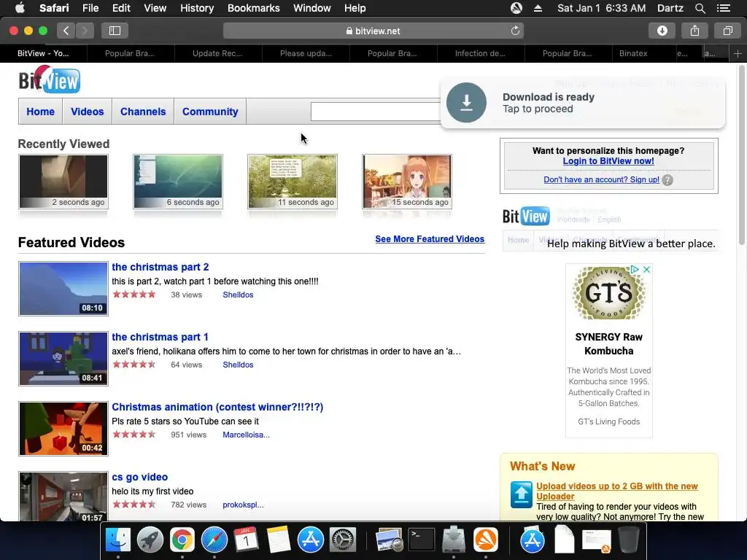Open 'See More Featured Videos' link
747x560 pixels.
430,239
